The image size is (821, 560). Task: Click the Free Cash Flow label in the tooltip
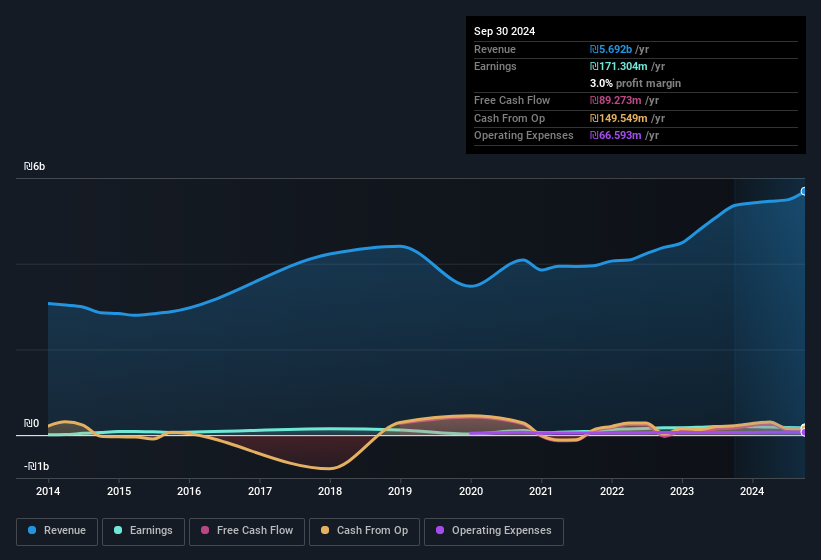pos(512,100)
